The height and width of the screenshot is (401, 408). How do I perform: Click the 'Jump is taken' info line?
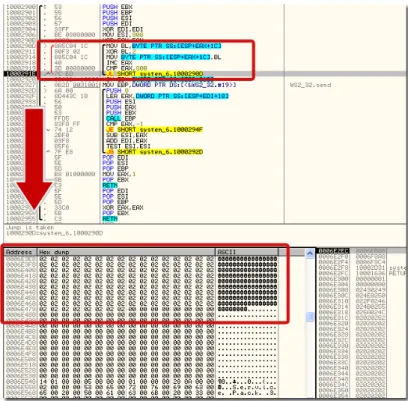(x=30, y=228)
